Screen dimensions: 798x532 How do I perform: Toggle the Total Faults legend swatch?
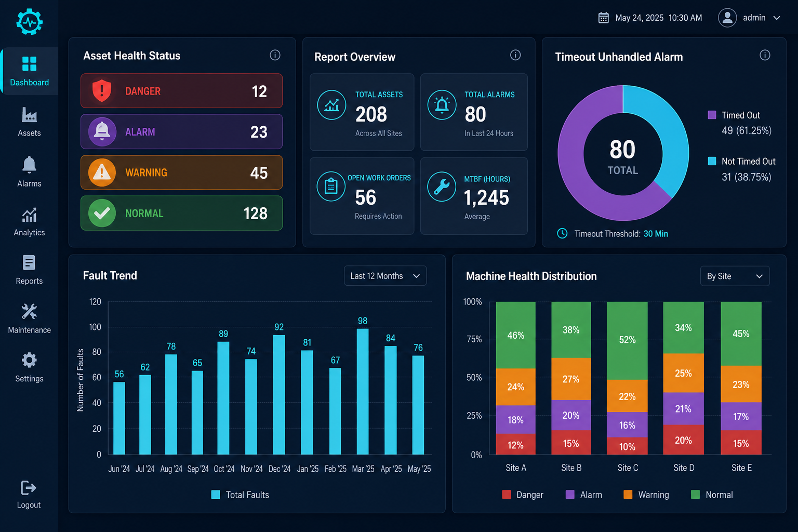(x=216, y=495)
